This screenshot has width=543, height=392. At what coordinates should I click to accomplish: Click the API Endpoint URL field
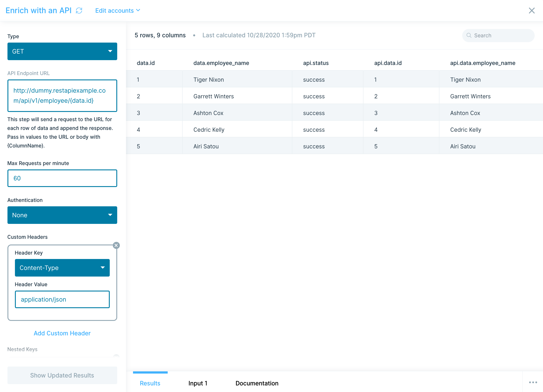tap(62, 95)
